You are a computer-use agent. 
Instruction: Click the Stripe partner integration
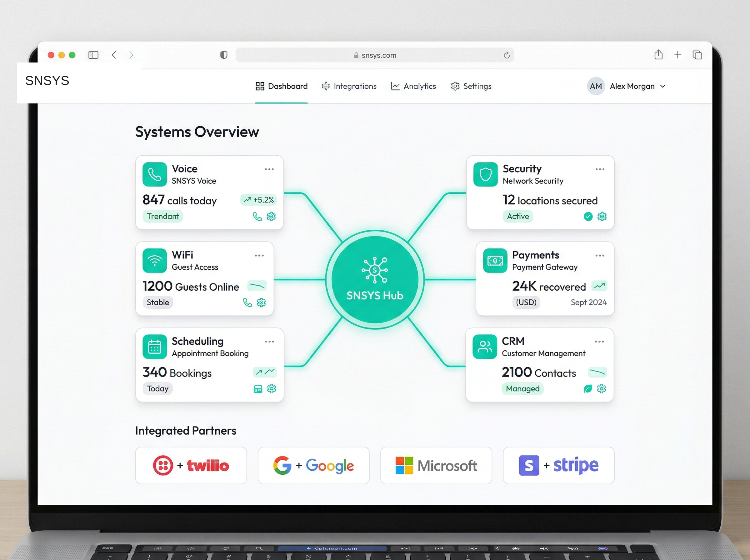coord(558,465)
